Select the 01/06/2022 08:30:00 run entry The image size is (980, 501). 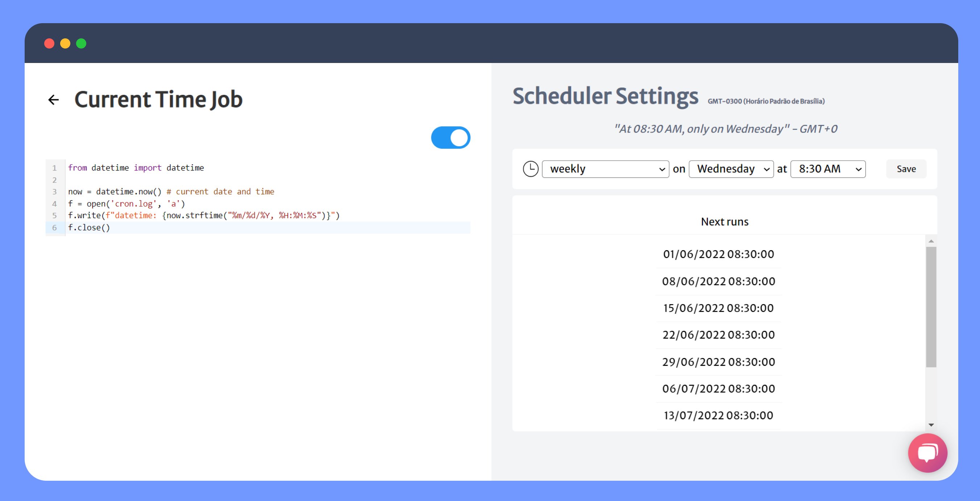[718, 254]
